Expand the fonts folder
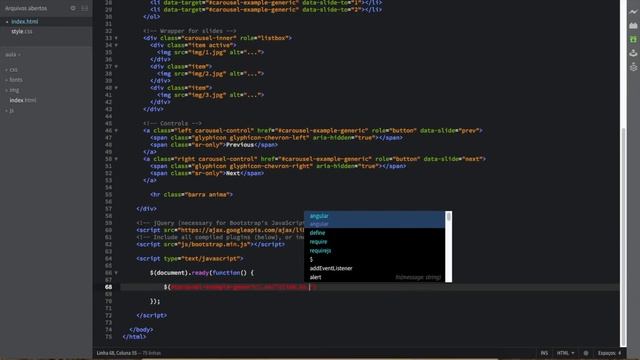Viewport: 640px width, 360px height. coord(16,80)
